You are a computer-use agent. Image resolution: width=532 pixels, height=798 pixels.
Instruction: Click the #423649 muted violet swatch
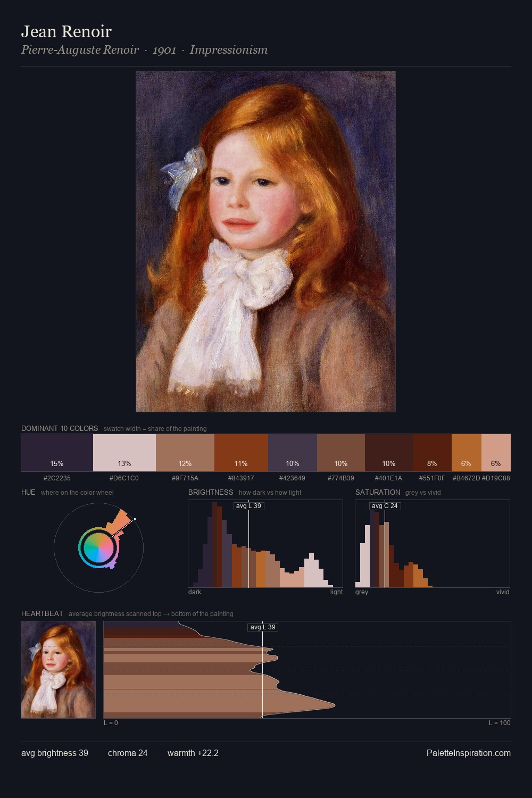(293, 453)
